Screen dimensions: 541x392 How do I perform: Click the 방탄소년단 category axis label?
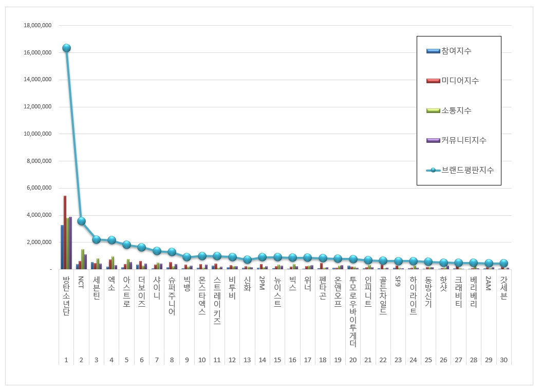pyautogui.click(x=66, y=296)
